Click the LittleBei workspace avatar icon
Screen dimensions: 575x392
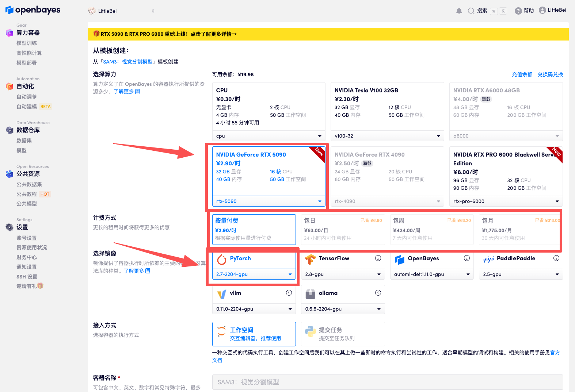click(x=92, y=11)
